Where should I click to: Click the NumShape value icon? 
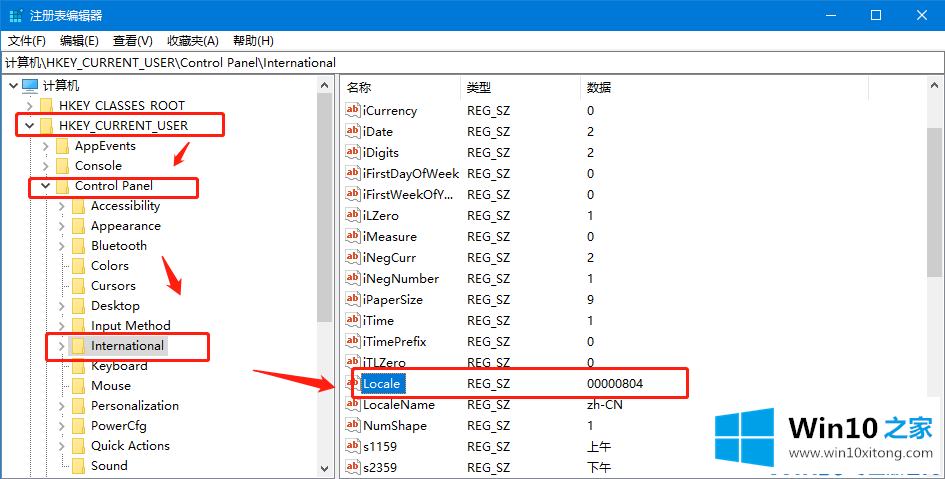[353, 425]
